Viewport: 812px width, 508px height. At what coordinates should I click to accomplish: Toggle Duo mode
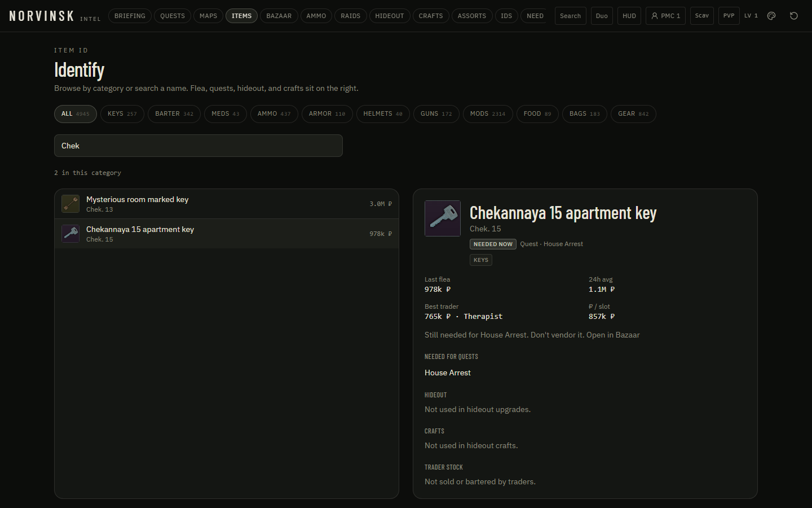602,16
